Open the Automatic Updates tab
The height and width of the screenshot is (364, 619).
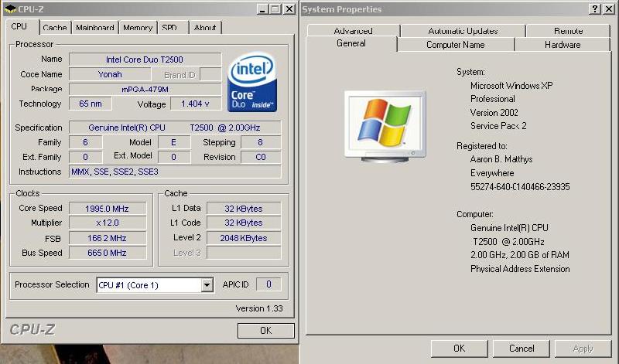463,31
